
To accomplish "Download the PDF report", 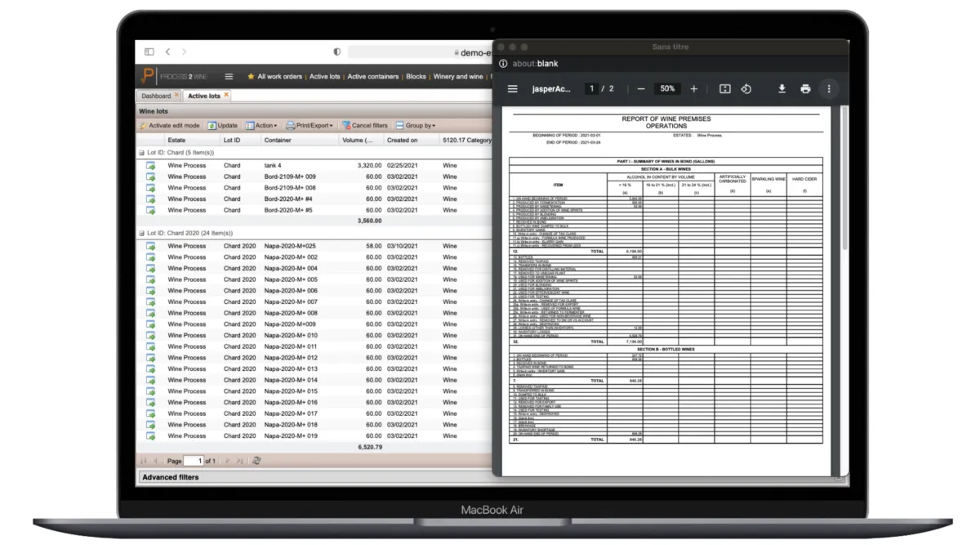I will point(782,89).
